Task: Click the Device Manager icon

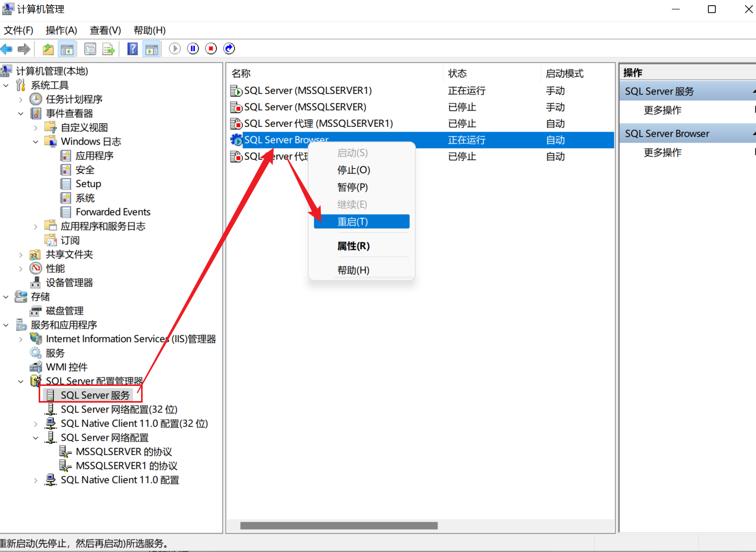Action: point(36,283)
